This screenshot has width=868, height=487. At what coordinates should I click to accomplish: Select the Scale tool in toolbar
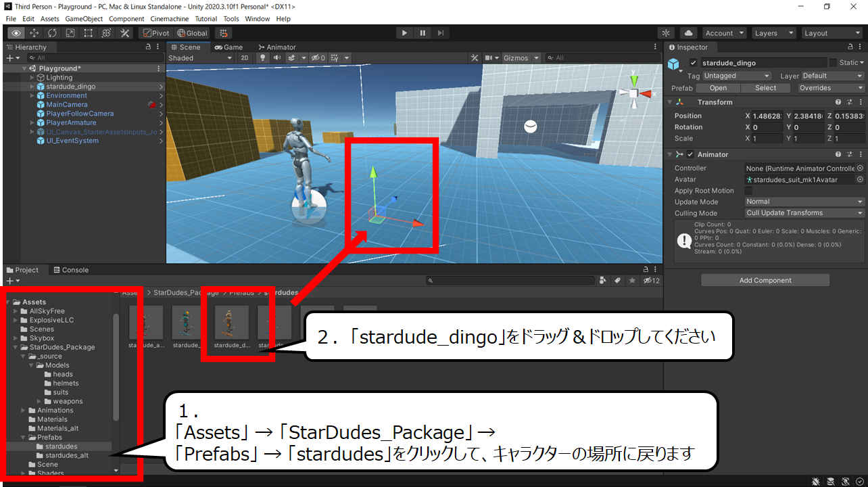(71, 33)
